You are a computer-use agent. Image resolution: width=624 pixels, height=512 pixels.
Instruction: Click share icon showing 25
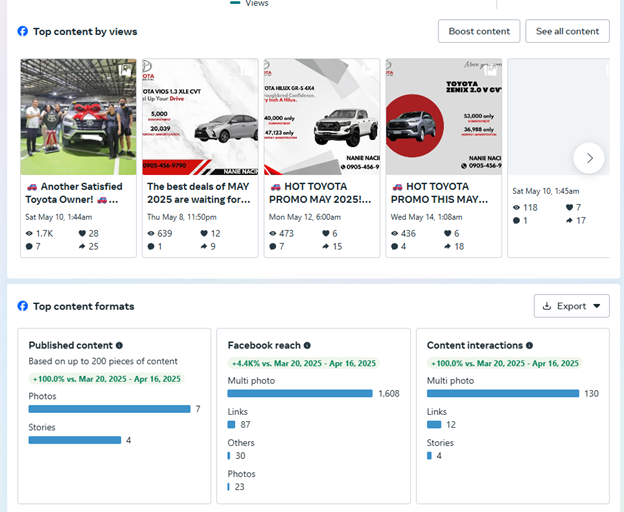click(x=82, y=246)
